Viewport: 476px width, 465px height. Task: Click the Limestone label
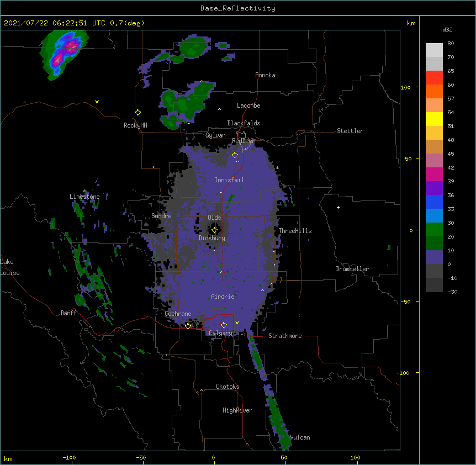pyautogui.click(x=84, y=197)
